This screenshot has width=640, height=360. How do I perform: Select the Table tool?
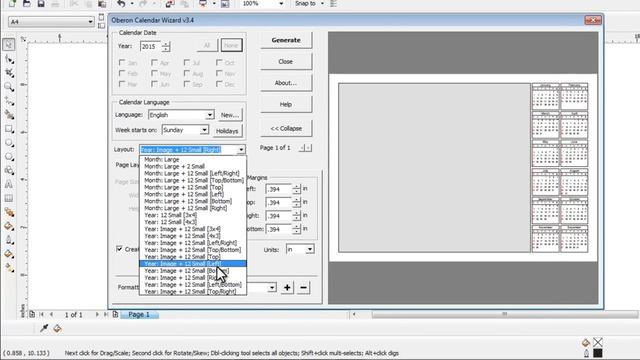[9, 198]
